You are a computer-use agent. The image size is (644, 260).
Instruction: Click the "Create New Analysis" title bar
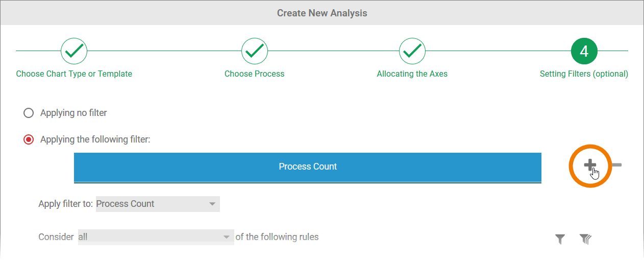tap(321, 13)
